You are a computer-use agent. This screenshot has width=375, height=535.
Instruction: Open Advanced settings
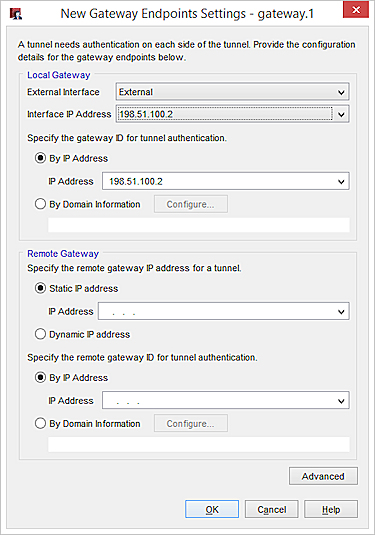pyautogui.click(x=323, y=476)
